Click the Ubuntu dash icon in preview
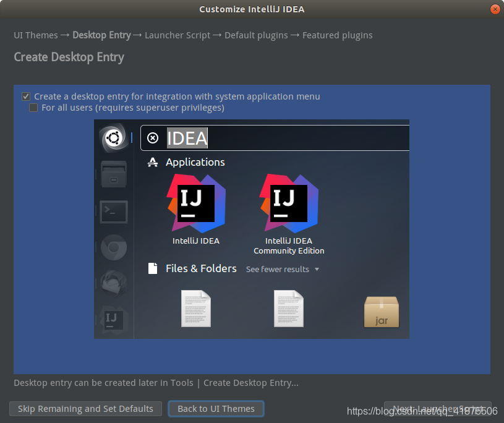The height and width of the screenshot is (423, 504). [114, 138]
